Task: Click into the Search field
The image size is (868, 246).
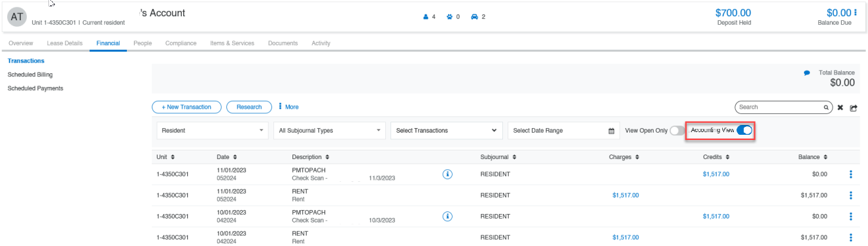Action: point(778,107)
